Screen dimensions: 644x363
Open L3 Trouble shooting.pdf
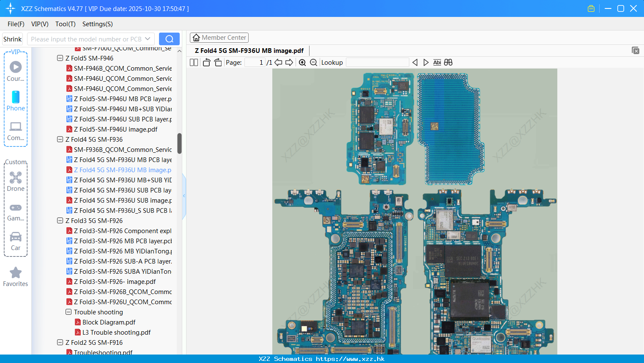112,332
